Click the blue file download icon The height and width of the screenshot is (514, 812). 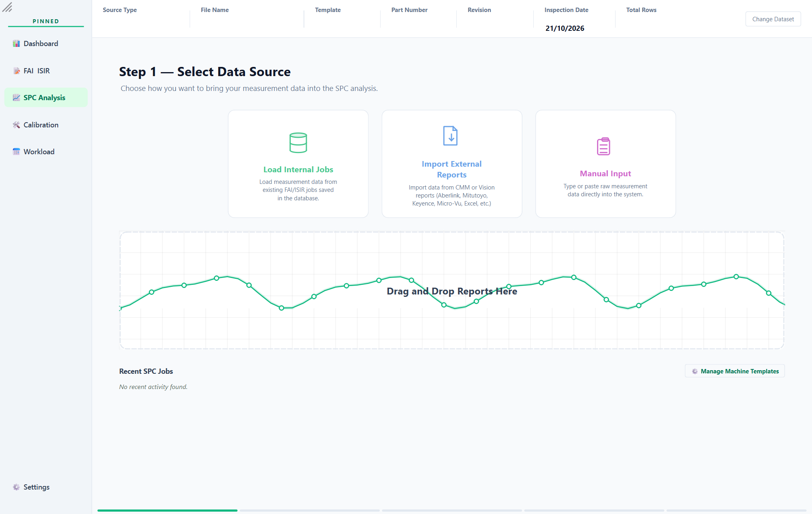point(450,136)
